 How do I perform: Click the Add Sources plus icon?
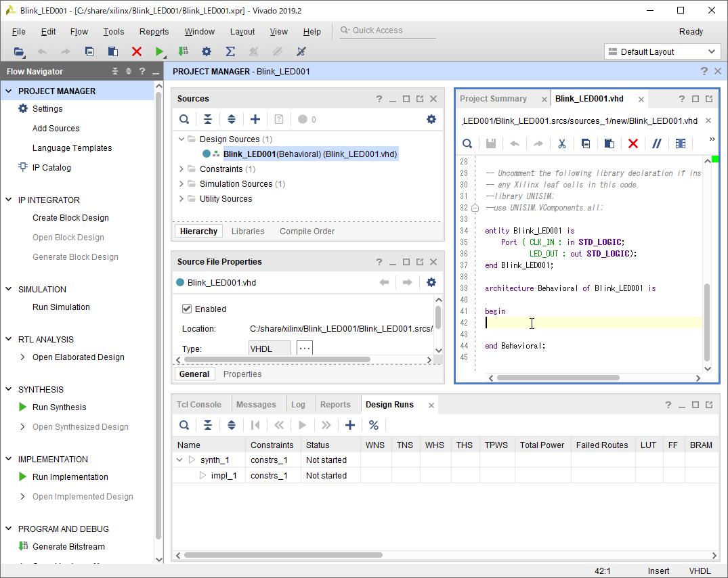click(x=255, y=119)
